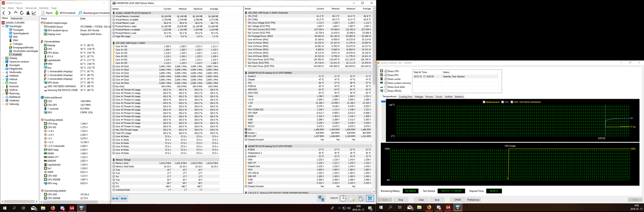Click HWiNFO expand columns arrows icon

[115, 198]
